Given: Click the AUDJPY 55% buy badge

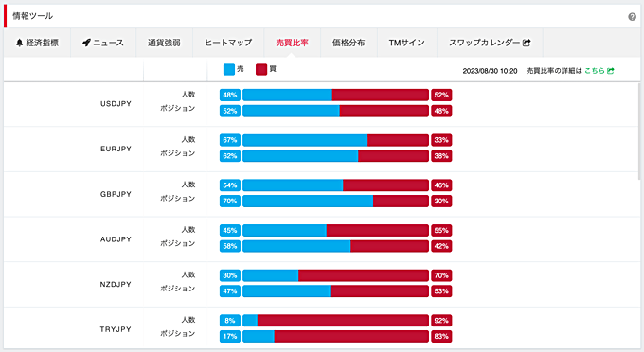Looking at the screenshot, I should pos(441,230).
